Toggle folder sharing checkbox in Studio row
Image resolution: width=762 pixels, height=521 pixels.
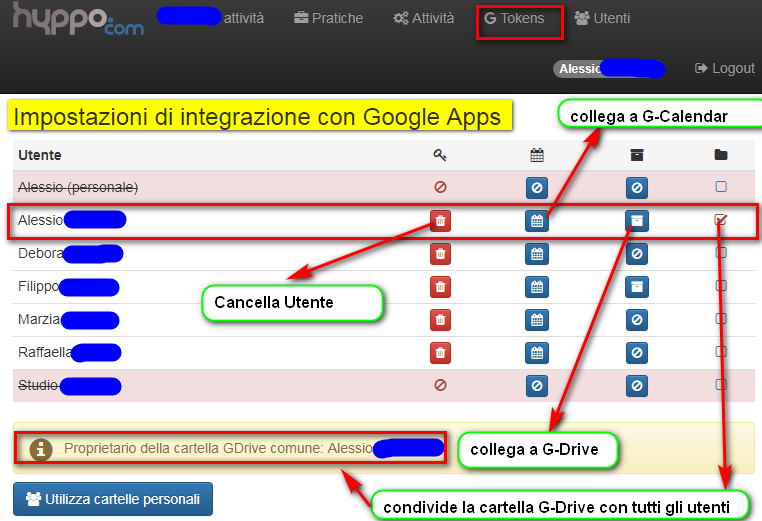point(721,385)
